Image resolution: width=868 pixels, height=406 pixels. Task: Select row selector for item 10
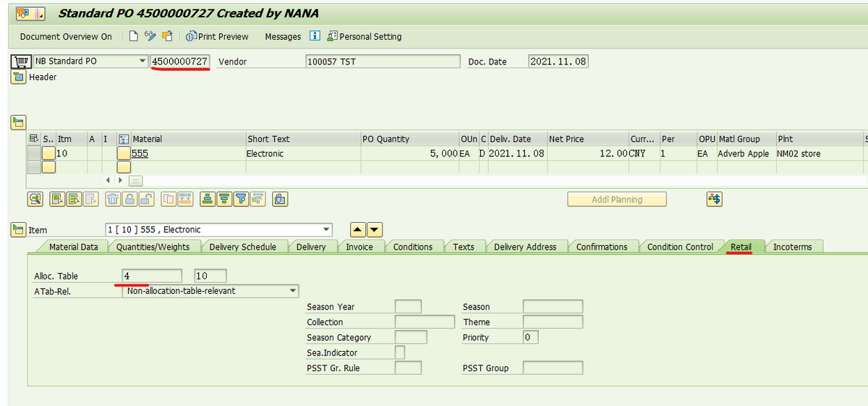(34, 153)
